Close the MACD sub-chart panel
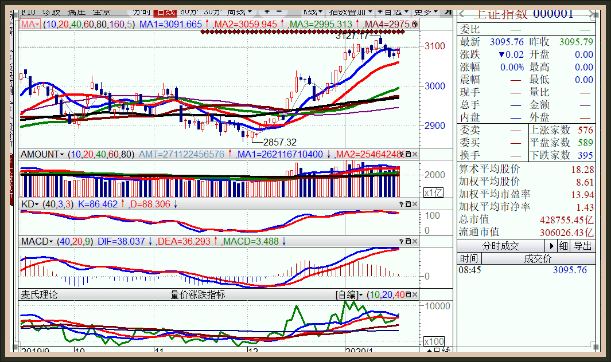This screenshot has width=611, height=362. [415, 242]
